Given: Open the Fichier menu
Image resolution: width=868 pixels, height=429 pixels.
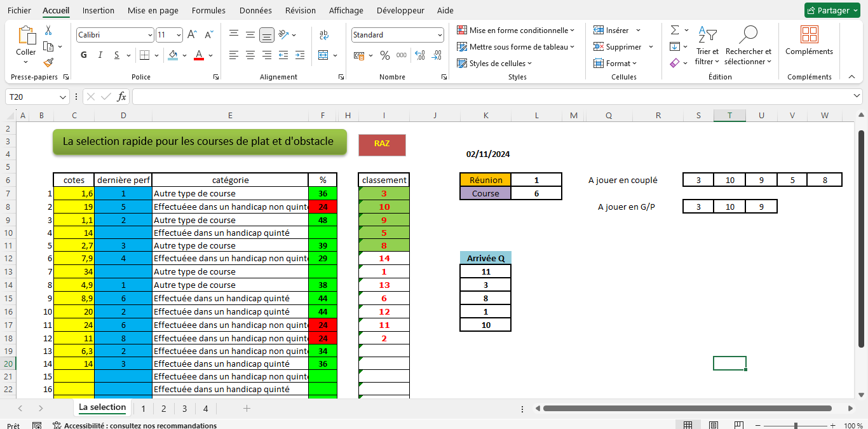Looking at the screenshot, I should tap(19, 10).
